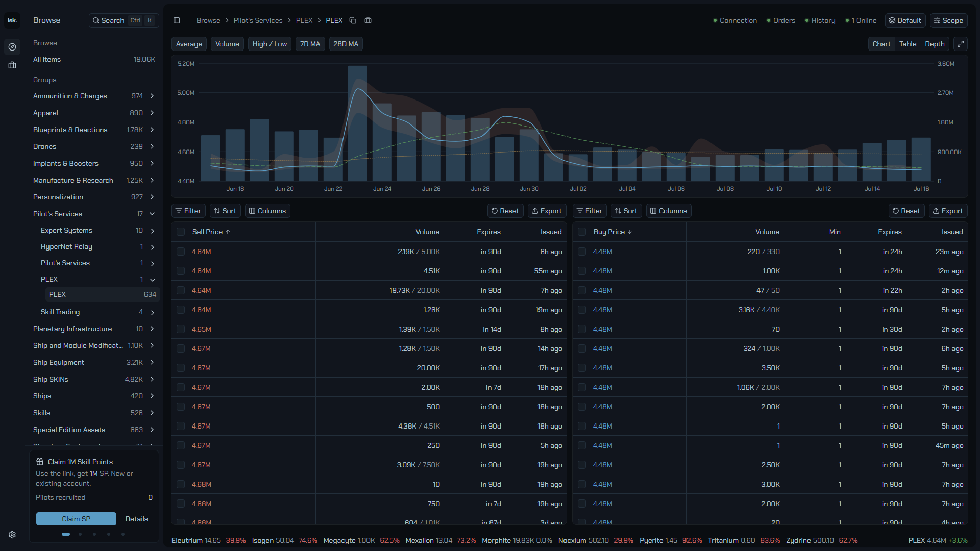The height and width of the screenshot is (551, 980).
Task: Switch to the Depth view tab
Action: (935, 44)
